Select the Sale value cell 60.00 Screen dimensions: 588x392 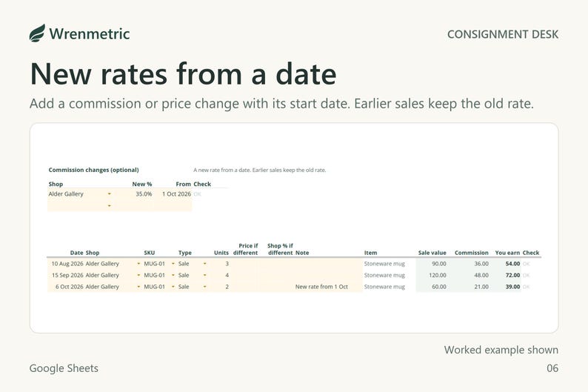(x=432, y=287)
